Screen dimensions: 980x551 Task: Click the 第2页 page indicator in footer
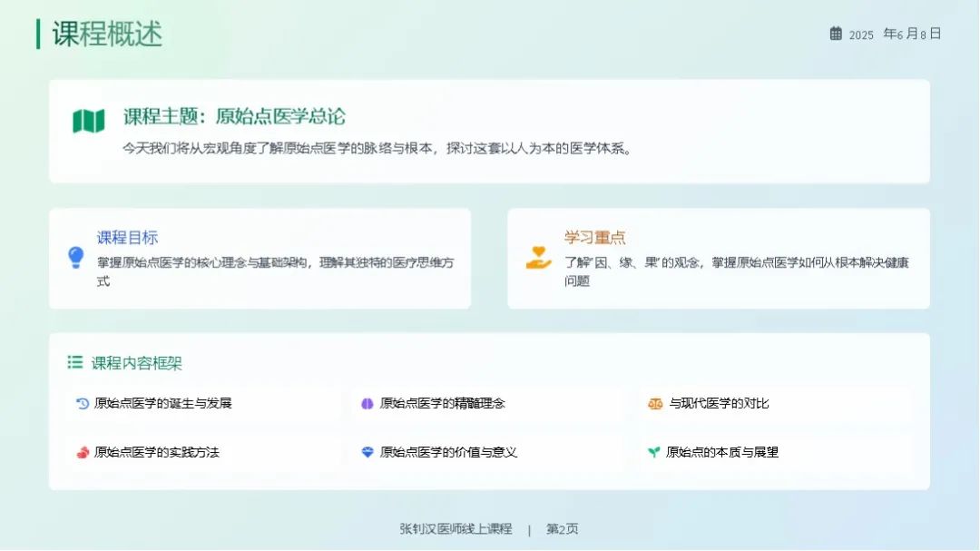click(x=562, y=529)
